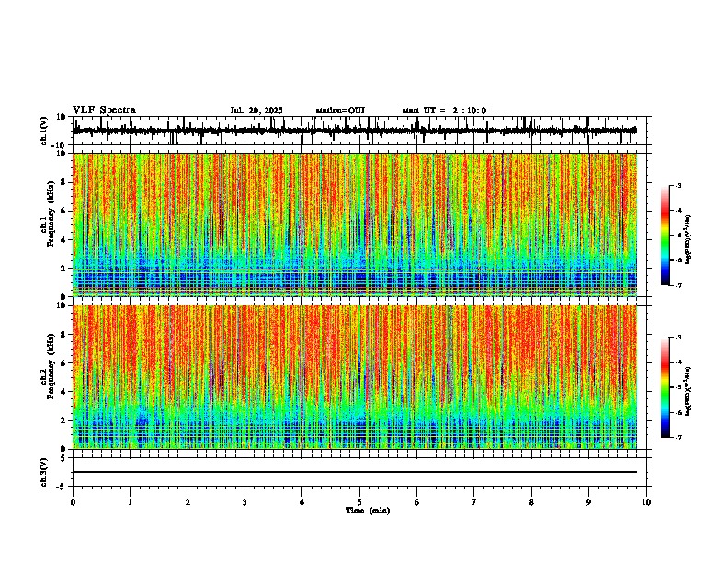Click the lower colorbar log(PSD) unit label

[x=688, y=391]
